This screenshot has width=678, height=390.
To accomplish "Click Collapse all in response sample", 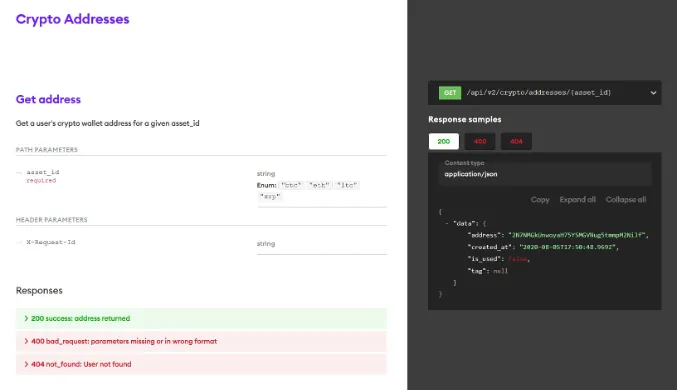I will tap(626, 200).
